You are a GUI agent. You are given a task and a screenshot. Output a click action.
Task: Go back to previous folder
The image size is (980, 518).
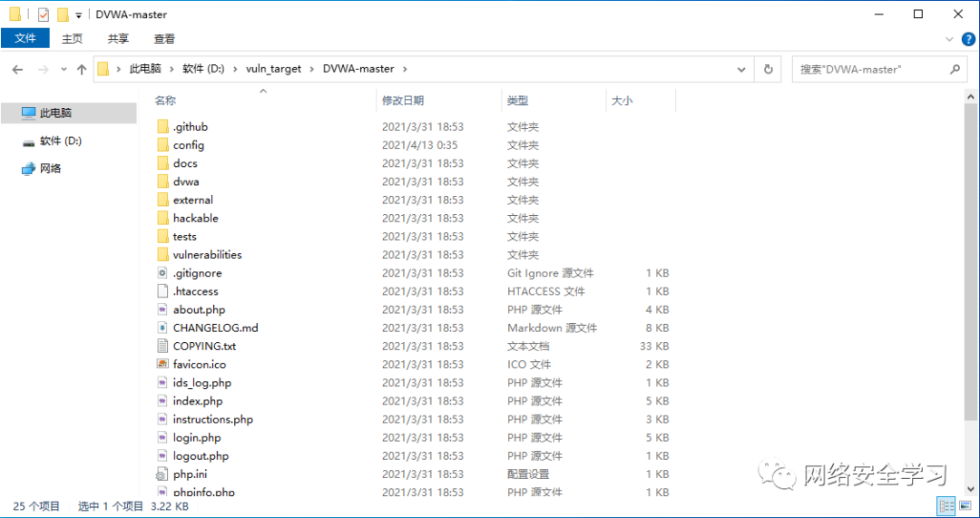point(17,69)
